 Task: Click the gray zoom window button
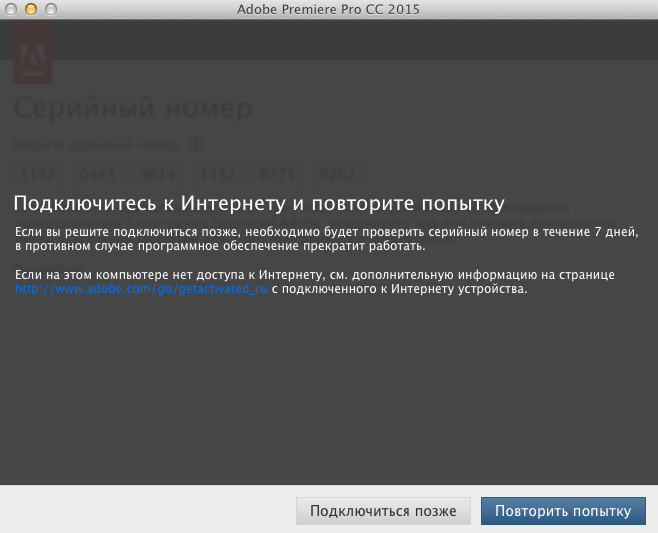(51, 9)
